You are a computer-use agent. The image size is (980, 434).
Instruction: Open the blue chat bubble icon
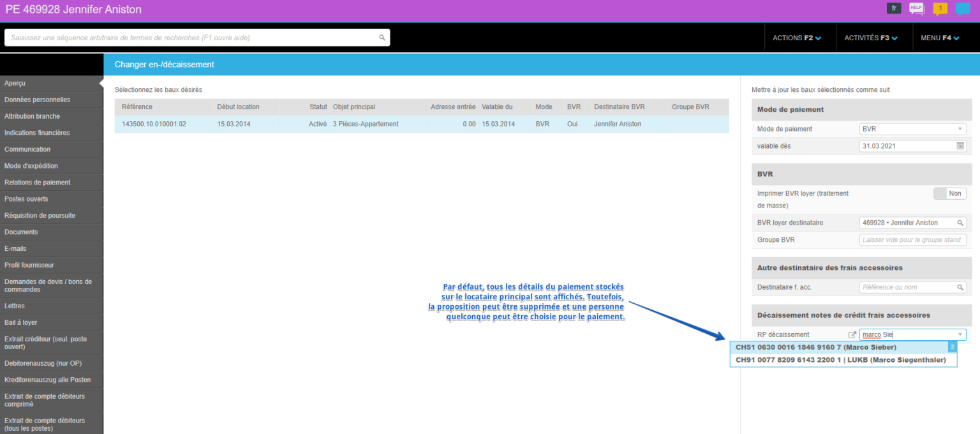pos(962,9)
